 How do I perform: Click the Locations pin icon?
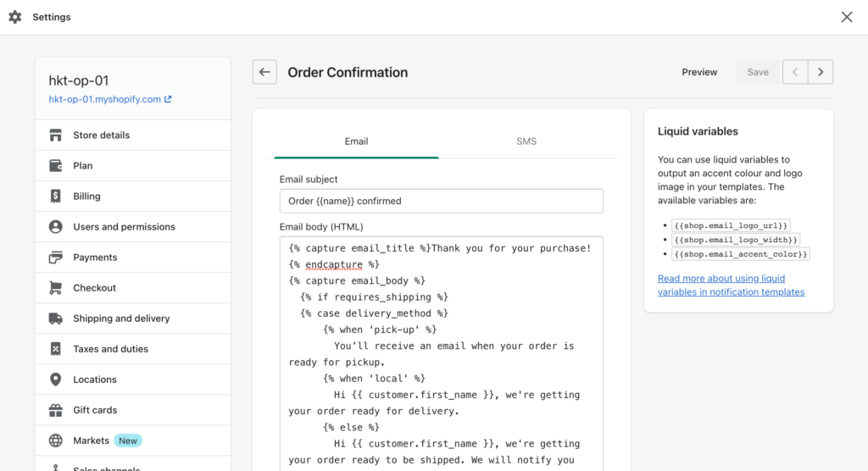[55, 380]
